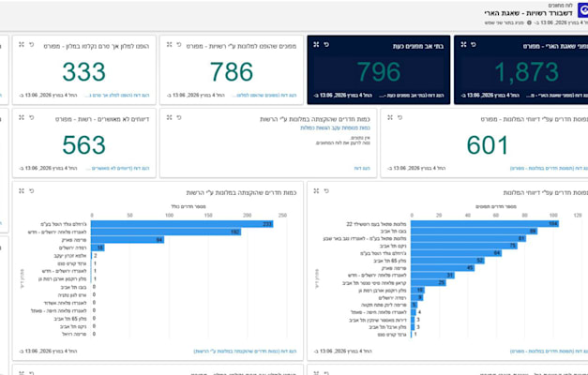588x375 pixels.
Task: Click the timestamp text under the right bar chart
Action: [342, 352]
